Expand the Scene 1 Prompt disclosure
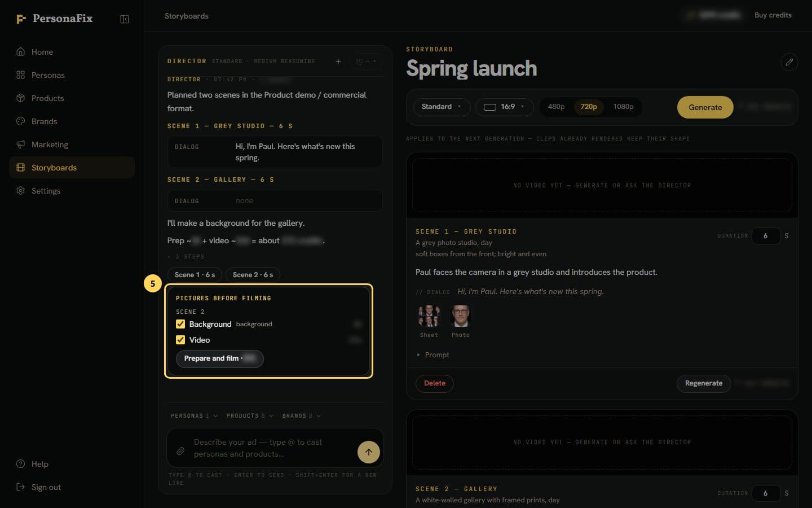The width and height of the screenshot is (812, 508). pos(433,355)
